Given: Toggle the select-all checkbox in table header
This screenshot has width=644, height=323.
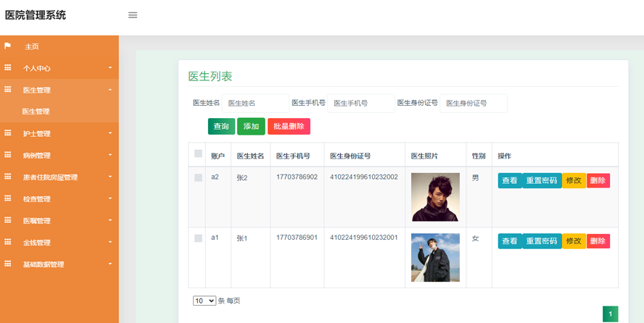Looking at the screenshot, I should (198, 154).
